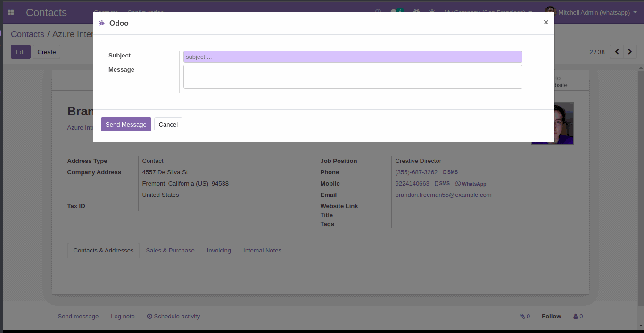Click phone number (355)-687-3262
Image resolution: width=644 pixels, height=333 pixels.
coord(416,172)
